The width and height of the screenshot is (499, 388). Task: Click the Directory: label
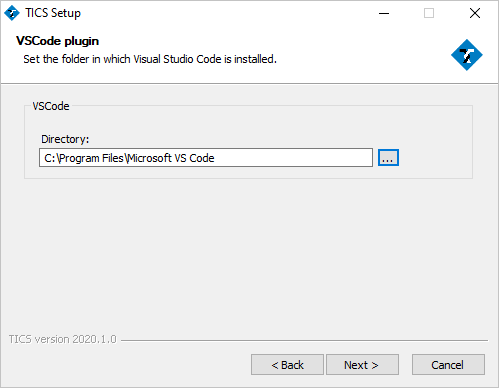pyautogui.click(x=65, y=139)
